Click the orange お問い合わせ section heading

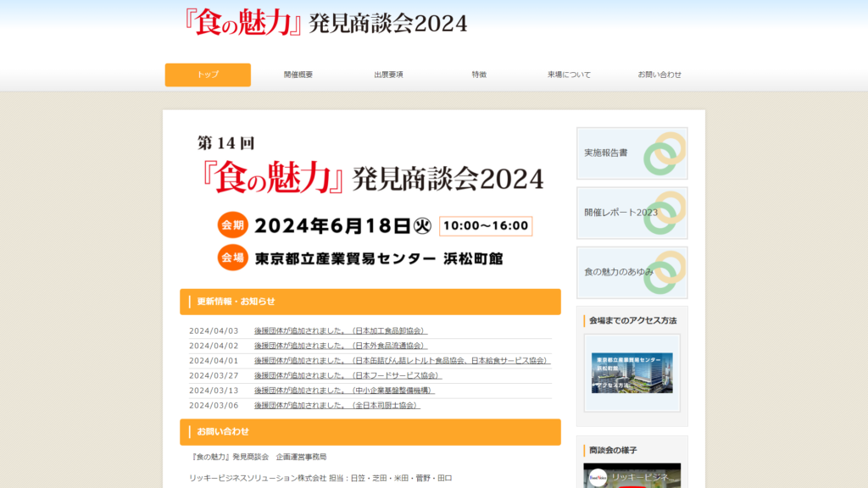pos(370,432)
